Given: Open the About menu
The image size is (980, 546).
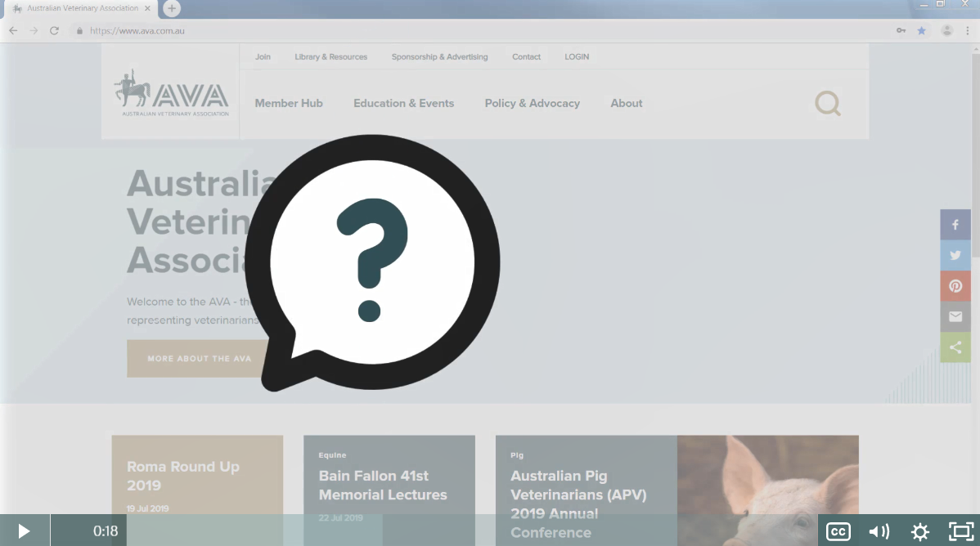Looking at the screenshot, I should tap(627, 103).
